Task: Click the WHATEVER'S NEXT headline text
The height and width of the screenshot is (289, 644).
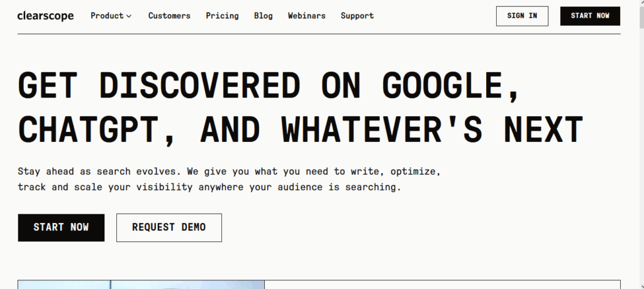Action: (432, 129)
